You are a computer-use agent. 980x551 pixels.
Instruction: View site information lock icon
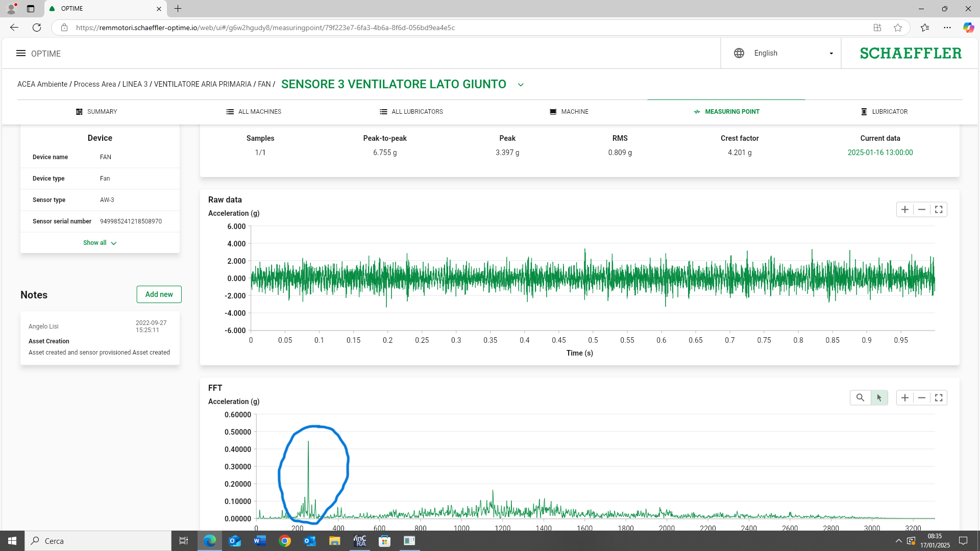64,28
